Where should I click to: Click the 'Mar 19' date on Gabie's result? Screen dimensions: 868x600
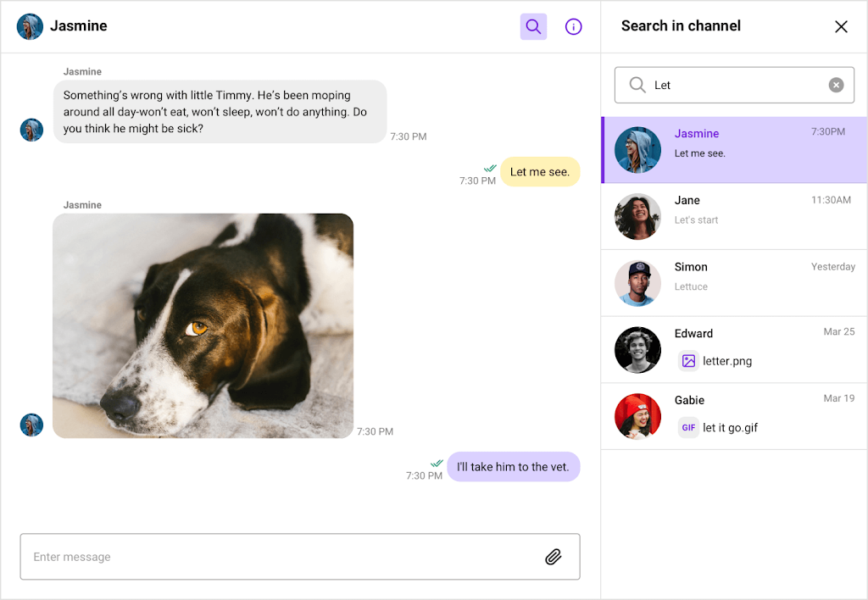click(838, 398)
